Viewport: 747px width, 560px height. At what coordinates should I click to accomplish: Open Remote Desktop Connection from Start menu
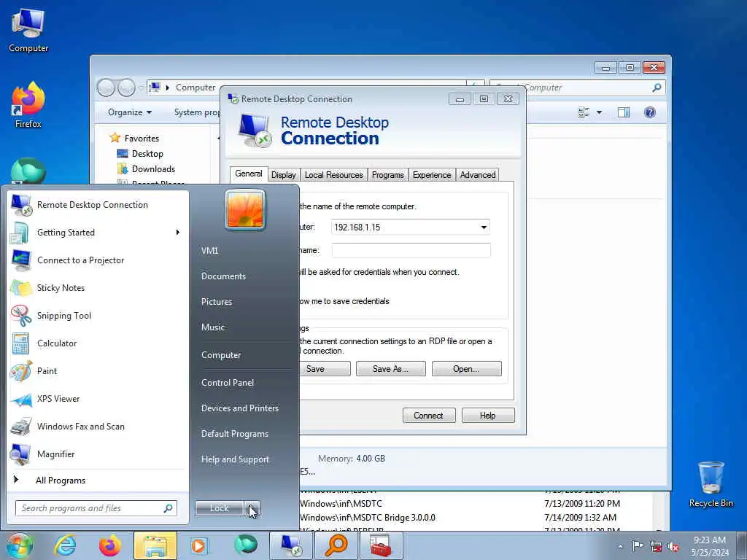tap(98, 205)
